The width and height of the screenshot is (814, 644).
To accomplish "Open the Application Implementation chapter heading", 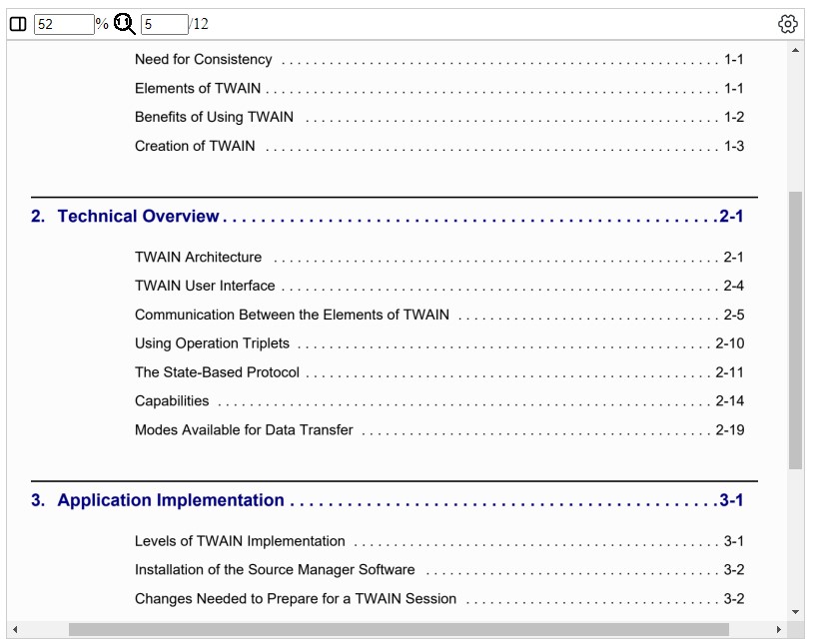I will click(x=171, y=501).
